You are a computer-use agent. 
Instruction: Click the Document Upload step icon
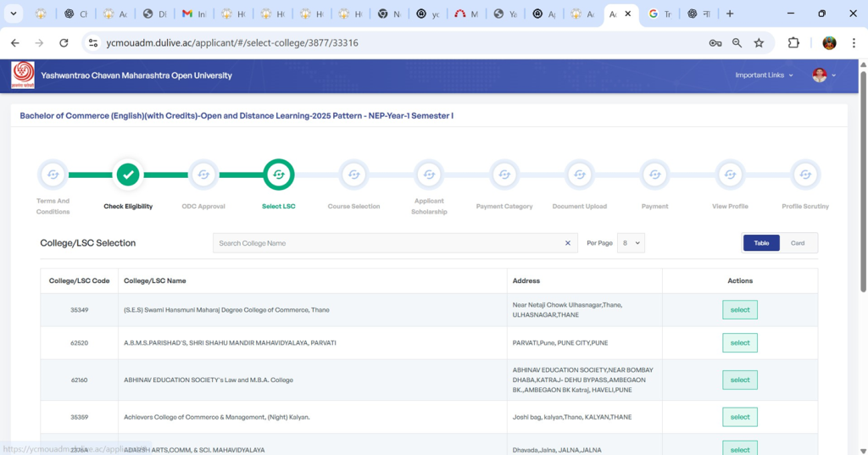coord(580,175)
